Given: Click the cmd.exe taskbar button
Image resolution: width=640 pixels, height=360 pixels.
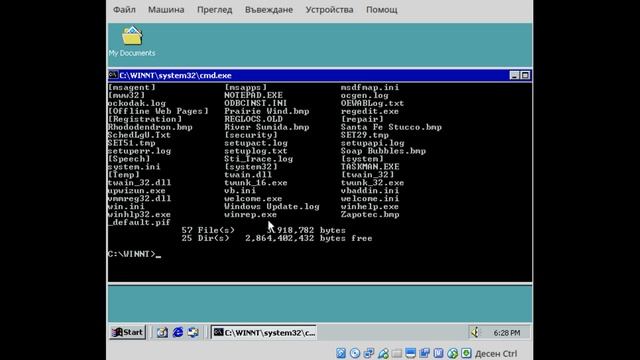Looking at the screenshot, I should [264, 333].
